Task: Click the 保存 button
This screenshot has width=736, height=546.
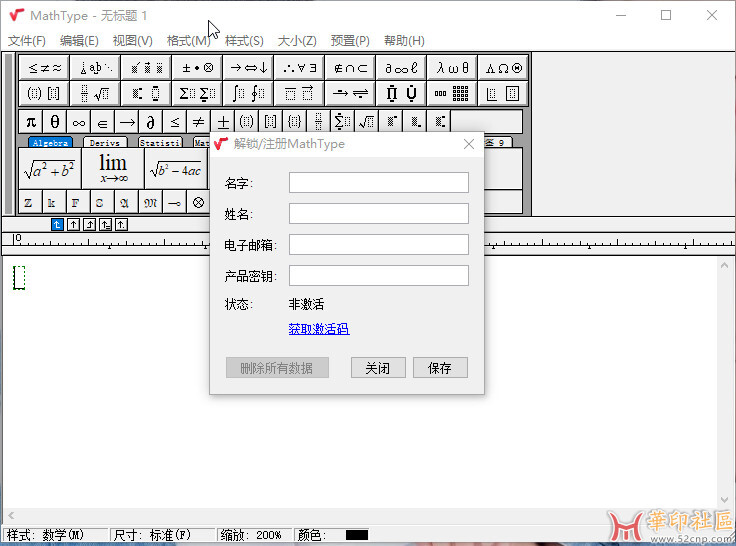Action: tap(440, 368)
